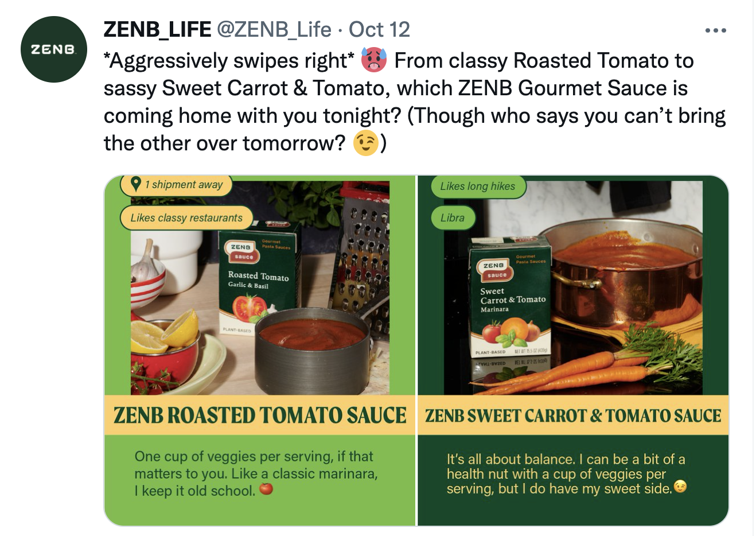The height and width of the screenshot is (536, 756).
Task: Click the ZENB ROASTED TOMATO SAUCE banner
Action: [x=260, y=415]
